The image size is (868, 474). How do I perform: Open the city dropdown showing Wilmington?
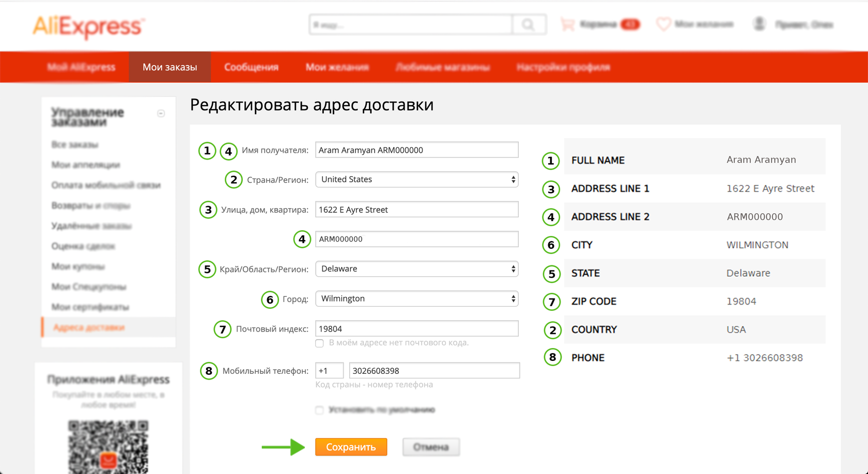pos(416,299)
